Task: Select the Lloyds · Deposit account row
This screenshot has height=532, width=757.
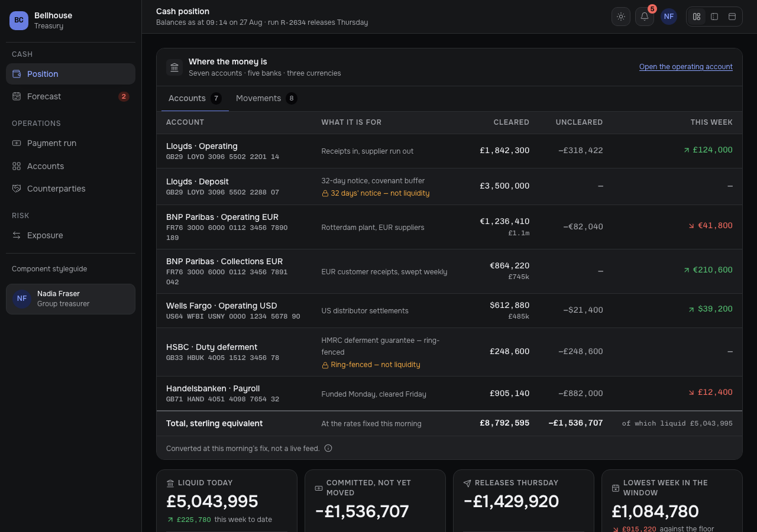Action: [x=449, y=187]
